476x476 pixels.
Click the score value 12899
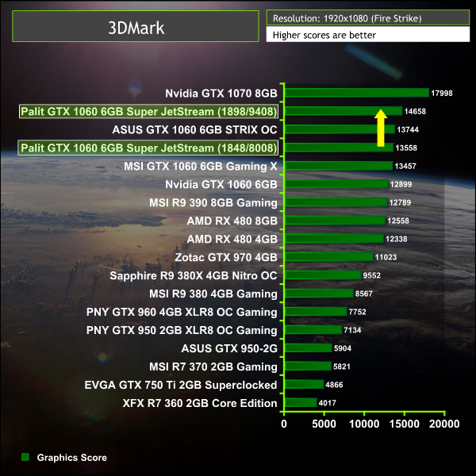(x=401, y=184)
